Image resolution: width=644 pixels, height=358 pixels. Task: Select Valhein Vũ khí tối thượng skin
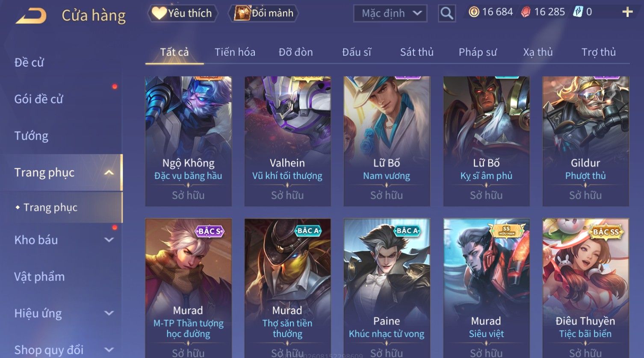coord(287,141)
